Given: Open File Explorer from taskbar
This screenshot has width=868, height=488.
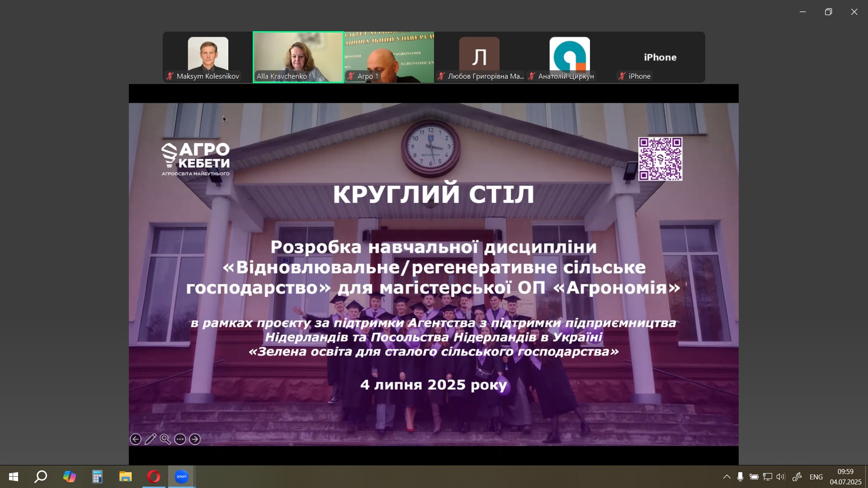Looking at the screenshot, I should coord(125,477).
